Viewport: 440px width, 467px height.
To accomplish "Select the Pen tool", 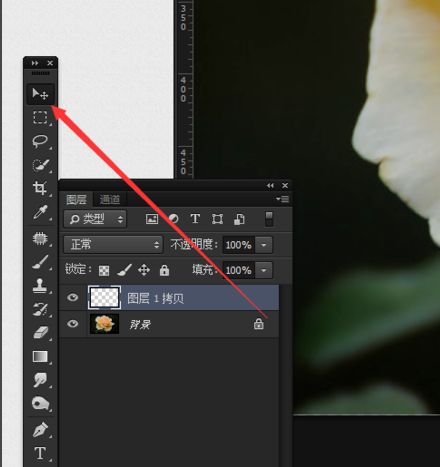I will 40,430.
